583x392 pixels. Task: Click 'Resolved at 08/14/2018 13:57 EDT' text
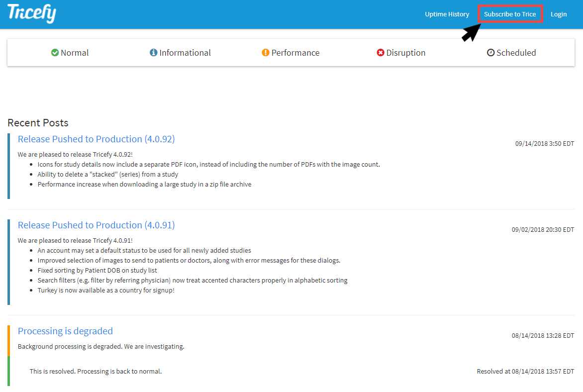tap(525, 372)
